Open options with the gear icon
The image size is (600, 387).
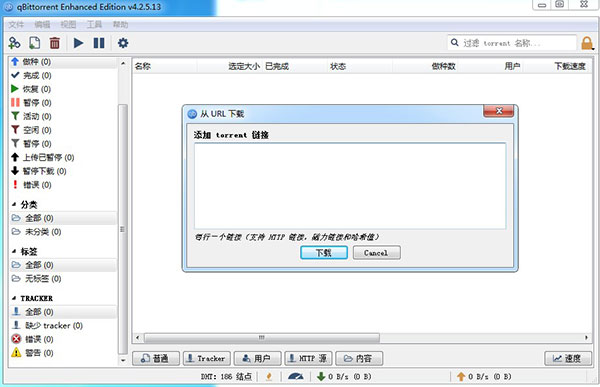123,43
